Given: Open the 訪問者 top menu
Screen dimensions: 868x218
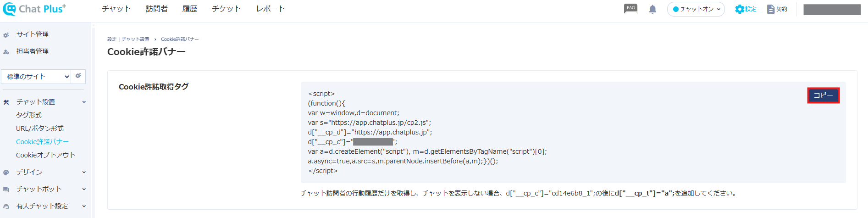Looking at the screenshot, I should coord(157,9).
